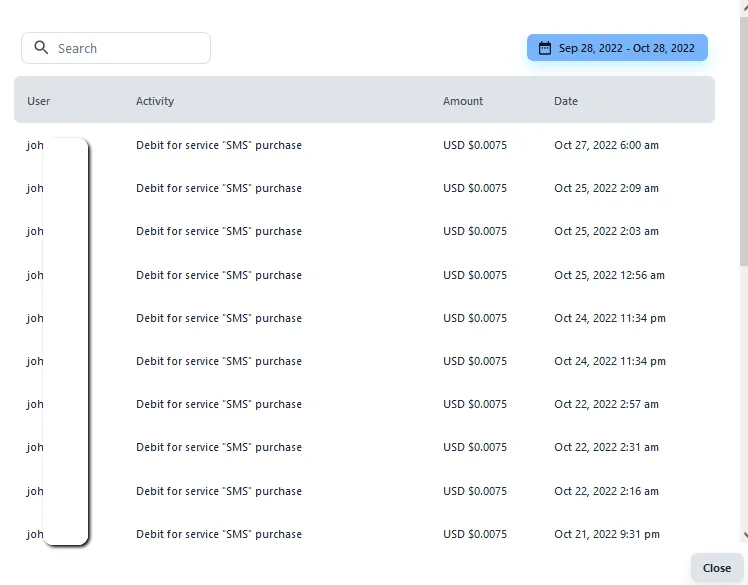Click the Amount column header
The height and width of the screenshot is (585, 748).
[463, 101]
